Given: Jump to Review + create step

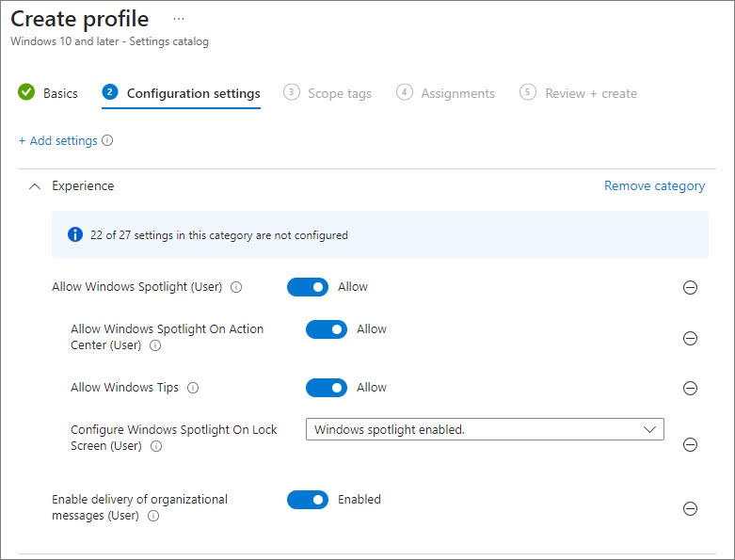Looking at the screenshot, I should pyautogui.click(x=579, y=93).
